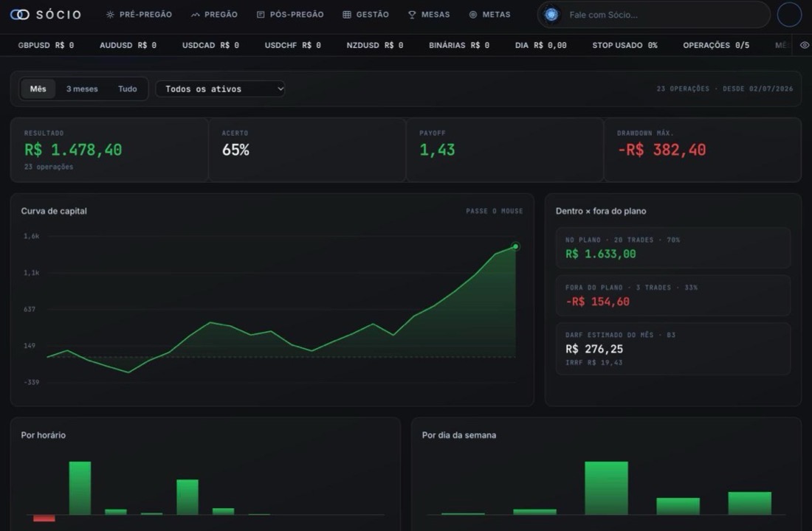Click the USDCAD ticker entry
The image size is (812, 531).
point(210,46)
